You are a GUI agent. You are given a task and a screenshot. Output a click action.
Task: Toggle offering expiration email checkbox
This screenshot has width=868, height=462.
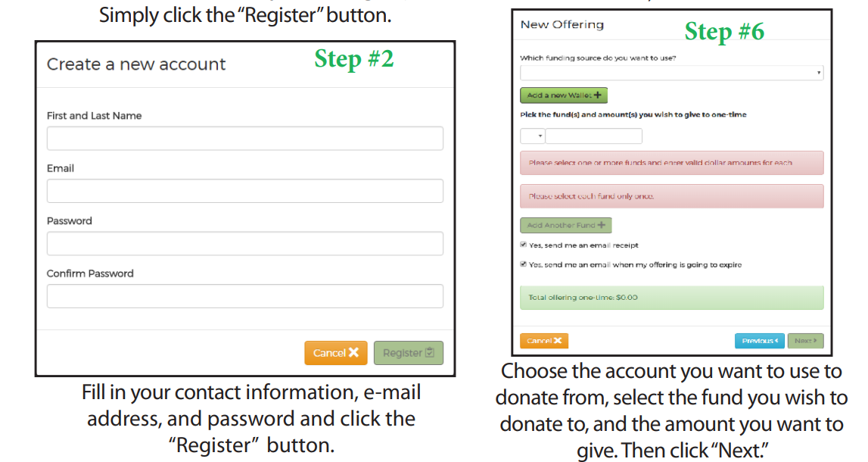pos(523,264)
